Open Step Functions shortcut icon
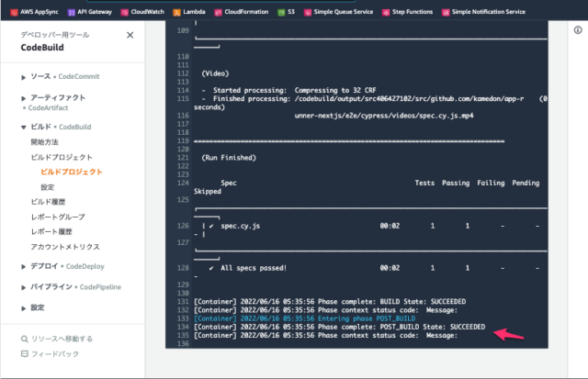588x379 pixels. (386, 12)
